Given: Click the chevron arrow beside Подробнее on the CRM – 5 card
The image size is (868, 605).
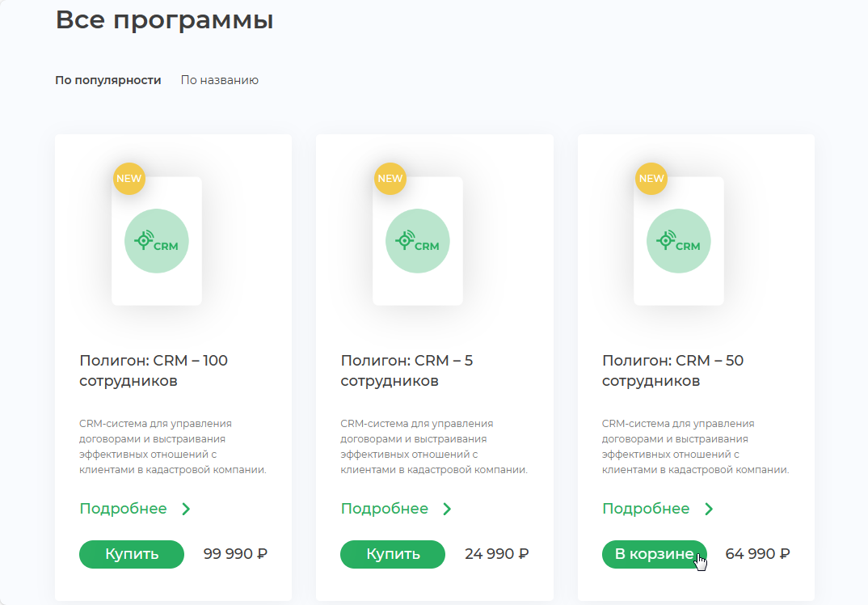Looking at the screenshot, I should tap(447, 509).
